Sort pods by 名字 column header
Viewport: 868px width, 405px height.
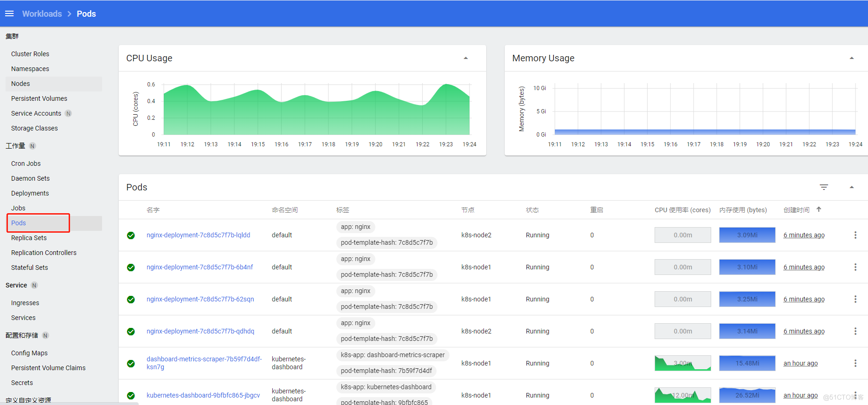153,210
